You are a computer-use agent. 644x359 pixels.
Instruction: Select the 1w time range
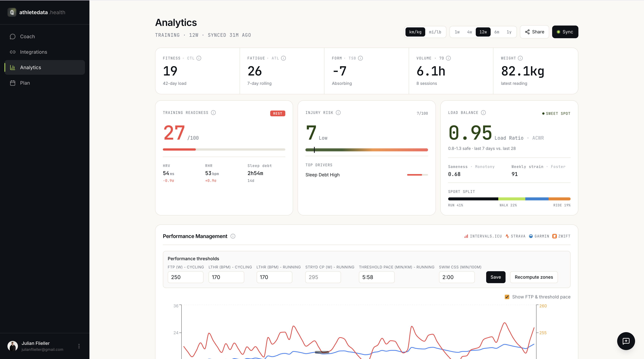pos(457,32)
